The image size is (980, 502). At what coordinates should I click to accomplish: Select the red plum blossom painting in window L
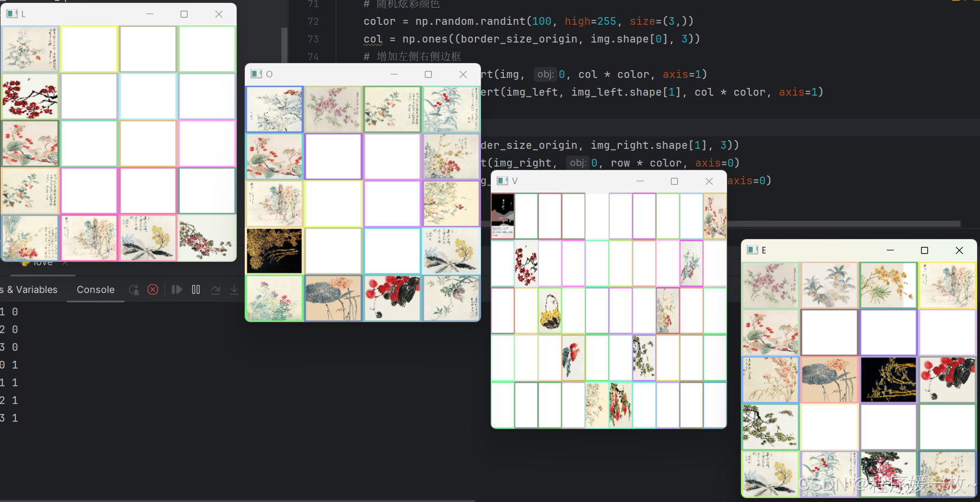click(x=30, y=96)
